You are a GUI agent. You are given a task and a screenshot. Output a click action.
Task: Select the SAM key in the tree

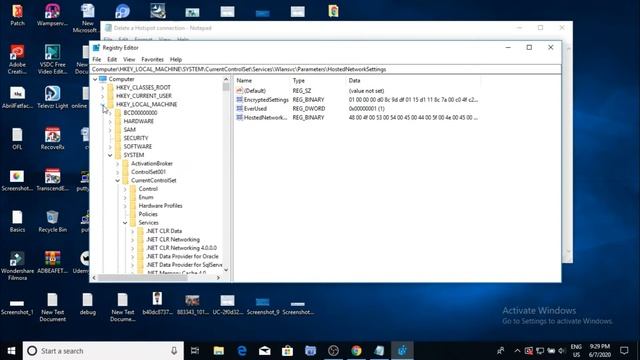(130, 130)
